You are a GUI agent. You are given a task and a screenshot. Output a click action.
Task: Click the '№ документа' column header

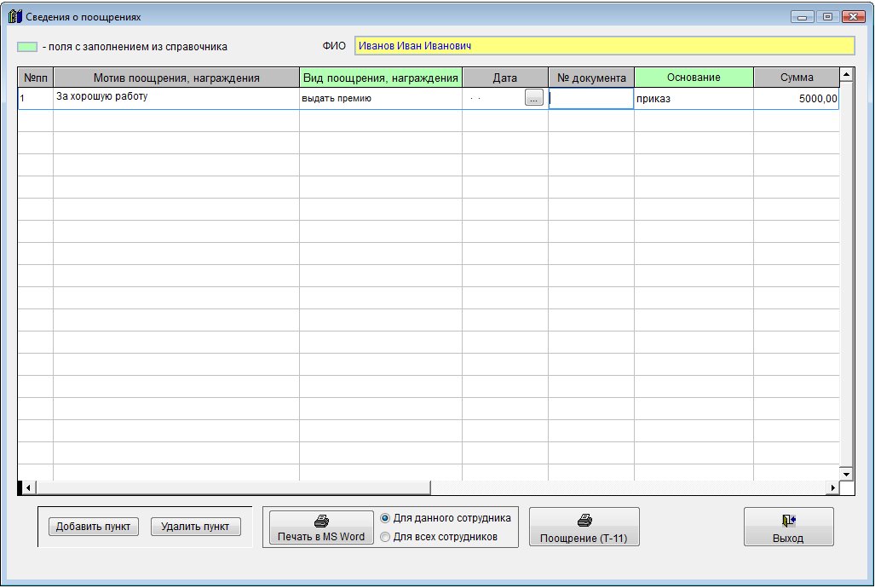591,78
